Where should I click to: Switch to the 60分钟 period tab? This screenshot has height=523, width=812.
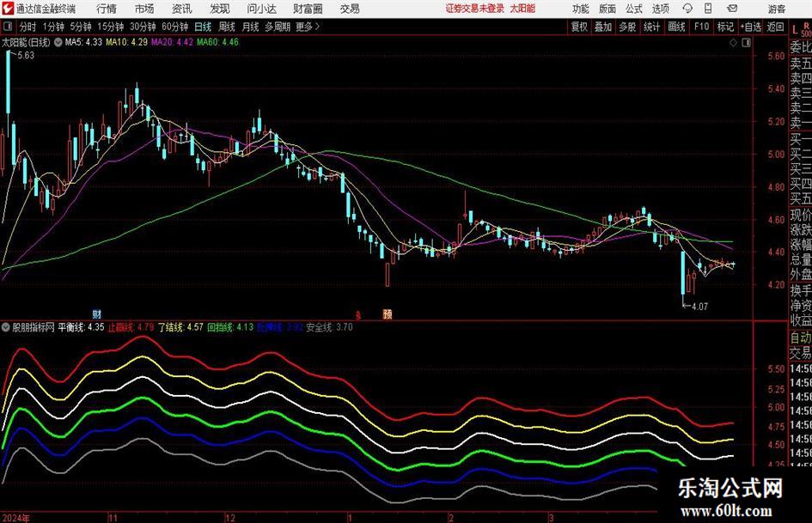[175, 27]
